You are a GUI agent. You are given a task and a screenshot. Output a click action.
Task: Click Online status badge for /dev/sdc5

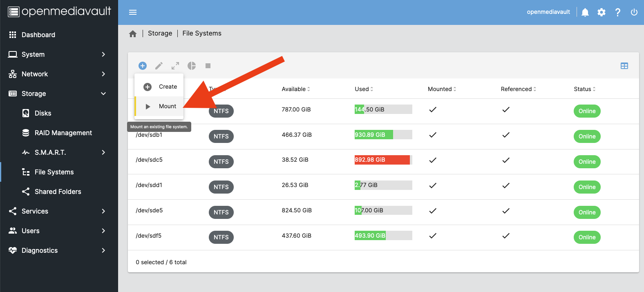[x=587, y=162]
